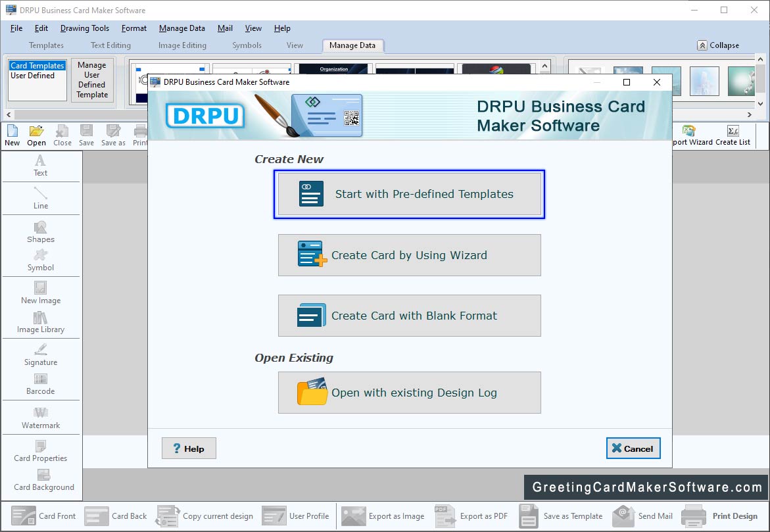770x532 pixels.
Task: Switch to Card Front view
Action: point(43,516)
